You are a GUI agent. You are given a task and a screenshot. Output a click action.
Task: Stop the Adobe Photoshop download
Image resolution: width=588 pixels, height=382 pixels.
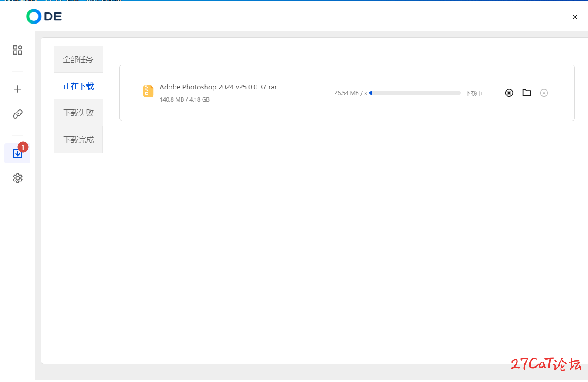509,93
